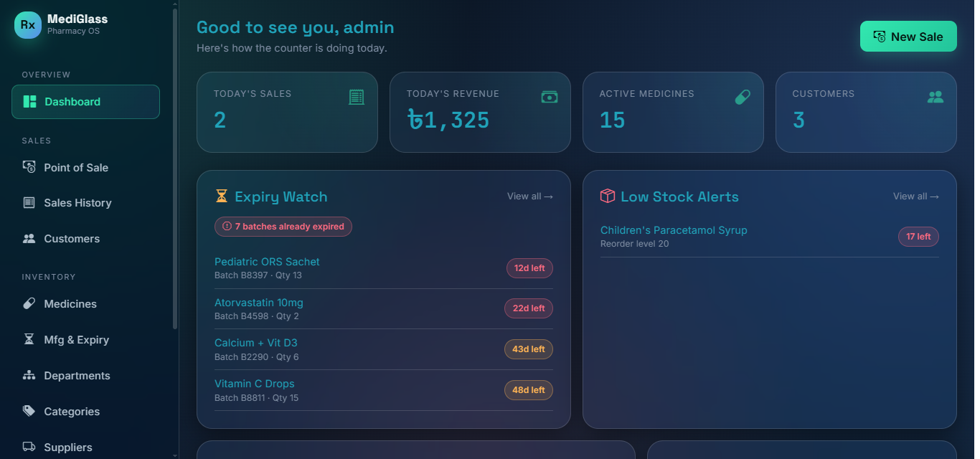The height and width of the screenshot is (459, 980).
Task: Click the warning icon in expired batches badge
Action: (227, 227)
